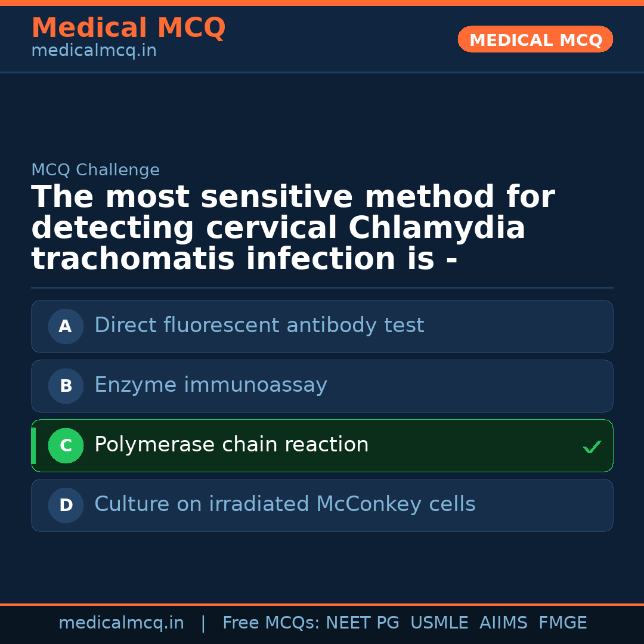Select Culture on irradiated McConkey cells

tap(284, 504)
